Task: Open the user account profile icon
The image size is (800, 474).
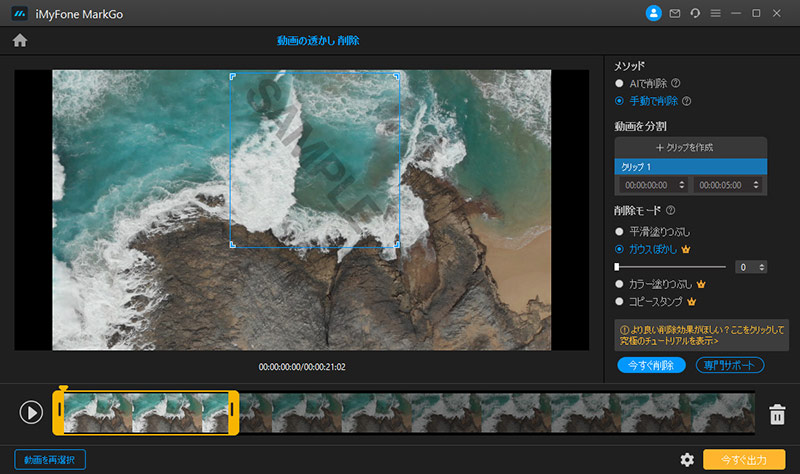Action: tap(654, 13)
